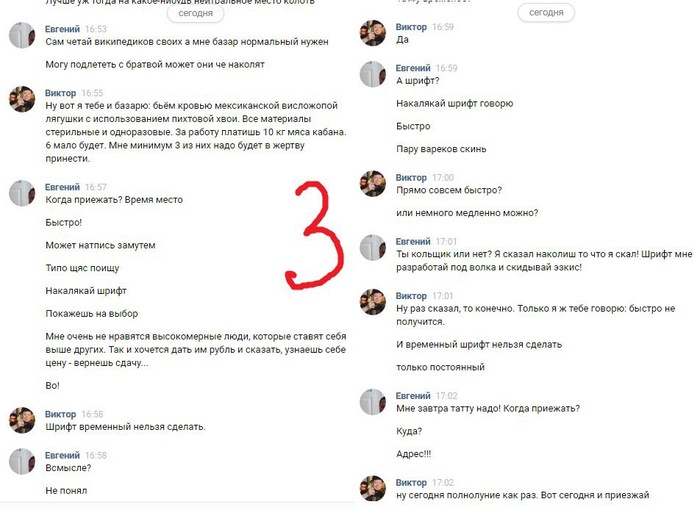This screenshot has height=510, width=700.
Task: Open Виктор's avatar beside the 16:55 message
Action: [x=22, y=99]
